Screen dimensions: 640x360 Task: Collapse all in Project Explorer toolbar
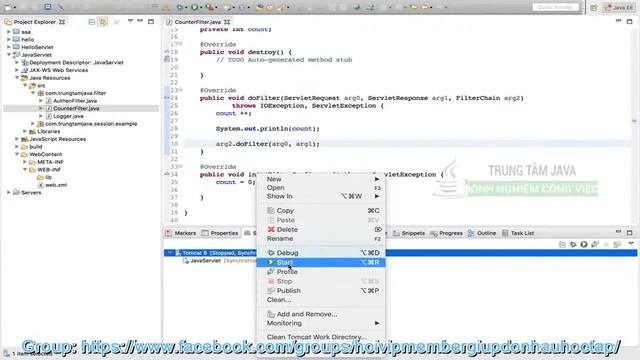92,22
